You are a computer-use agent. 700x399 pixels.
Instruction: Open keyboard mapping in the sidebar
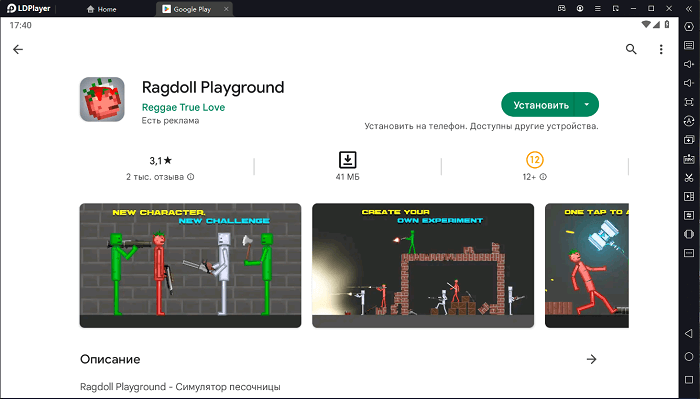[689, 45]
